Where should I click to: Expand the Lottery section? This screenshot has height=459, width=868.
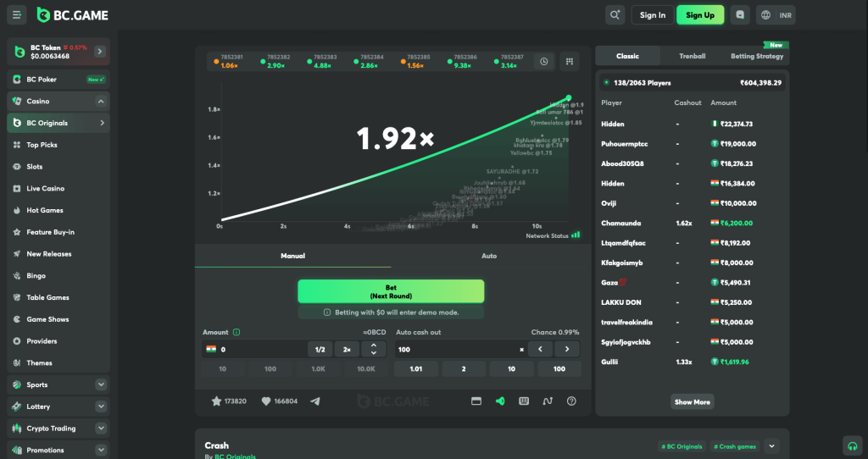pos(101,406)
